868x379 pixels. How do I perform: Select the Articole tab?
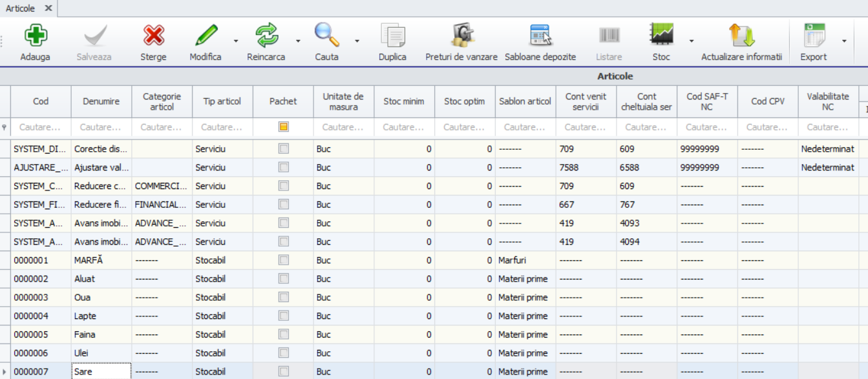pos(20,8)
